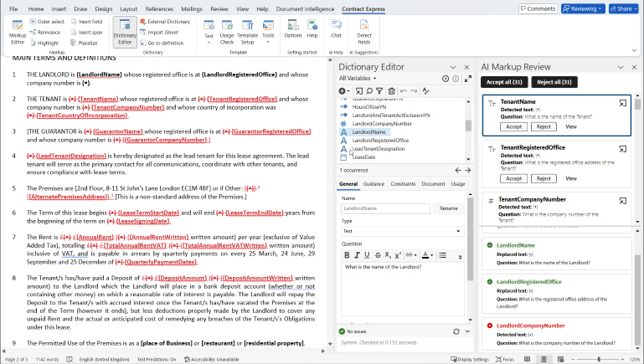
Task: Open the Markup Editor
Action: click(x=17, y=33)
